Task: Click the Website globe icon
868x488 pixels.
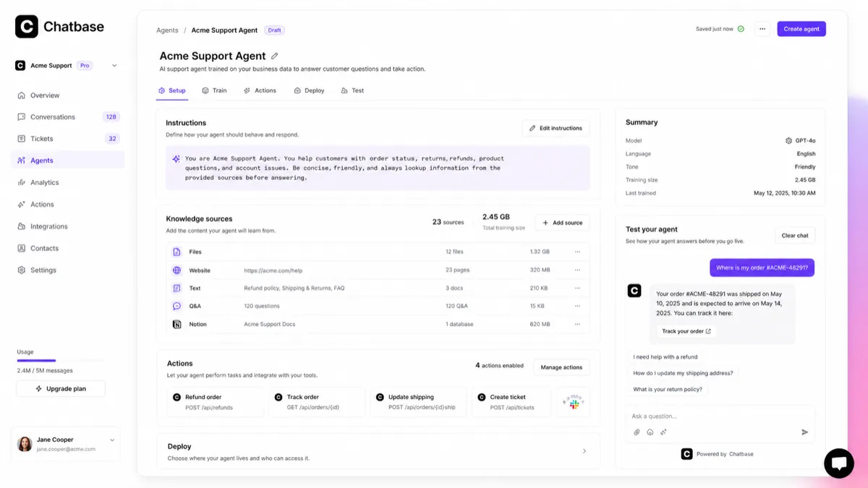Action: click(x=176, y=270)
